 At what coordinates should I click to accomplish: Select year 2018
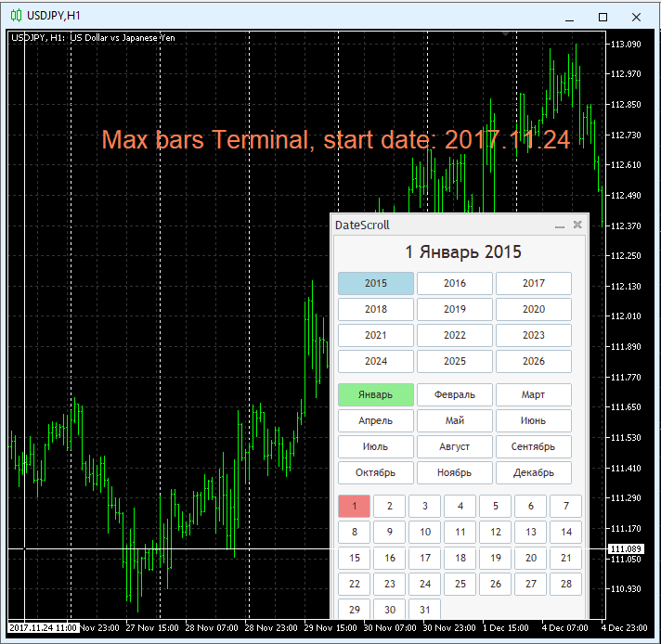pyautogui.click(x=376, y=309)
